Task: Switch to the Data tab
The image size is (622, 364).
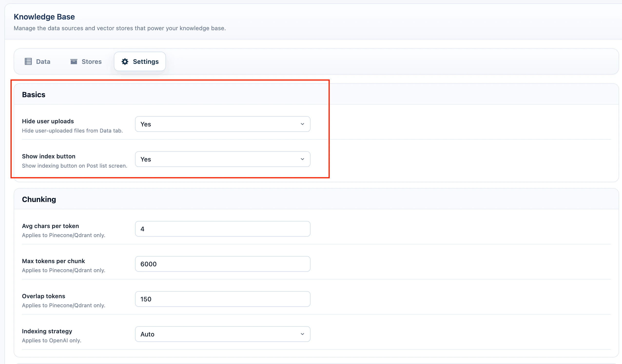Action: pyautogui.click(x=38, y=61)
